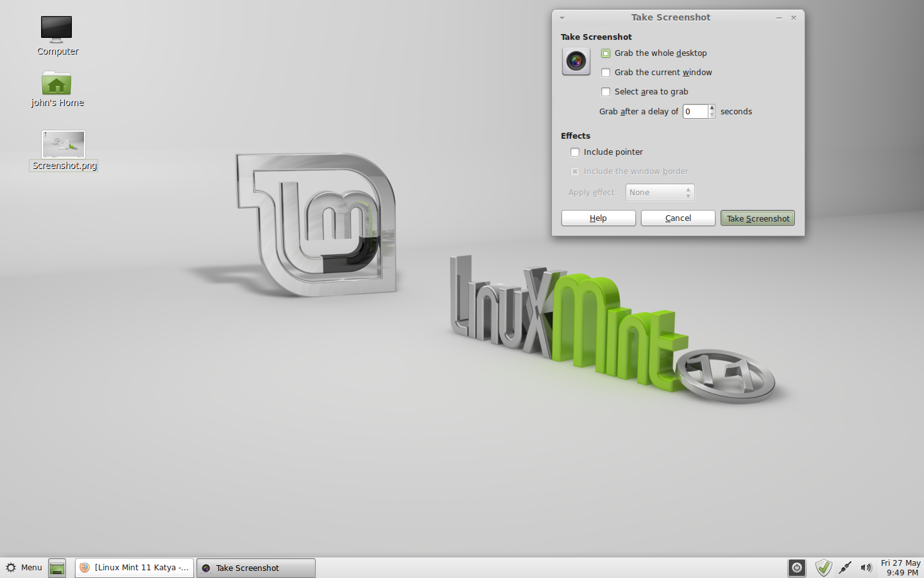Screen dimensions: 924x578
Task: Toggle Include the window border checkbox
Action: pos(575,171)
